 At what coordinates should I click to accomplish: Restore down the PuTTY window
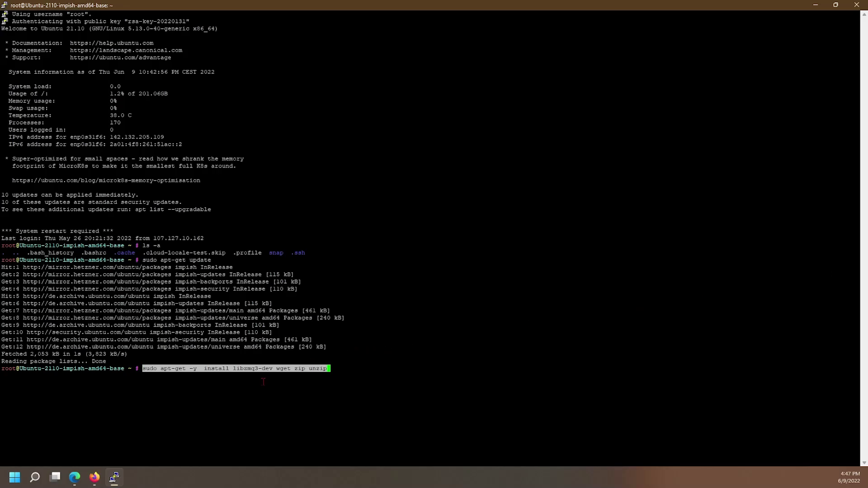pyautogui.click(x=836, y=5)
